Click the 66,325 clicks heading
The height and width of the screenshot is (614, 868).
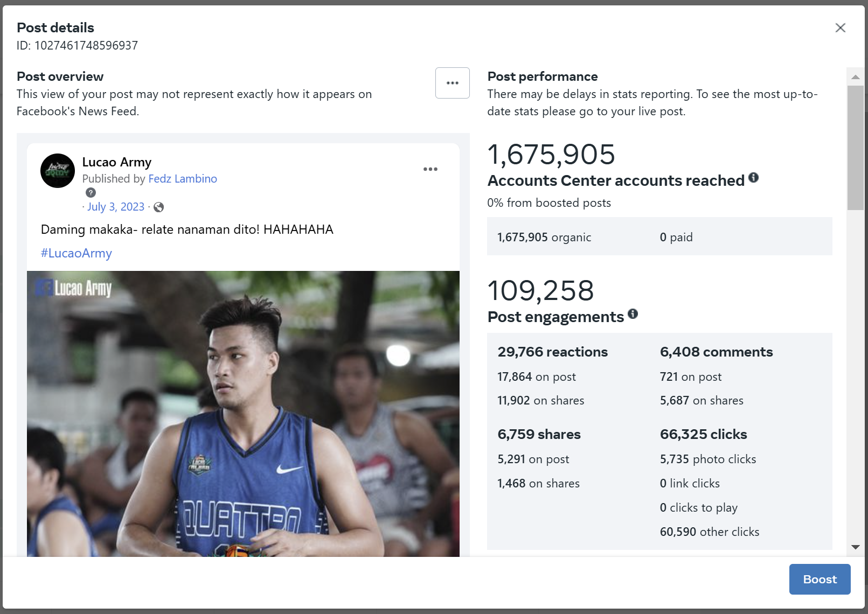point(704,434)
